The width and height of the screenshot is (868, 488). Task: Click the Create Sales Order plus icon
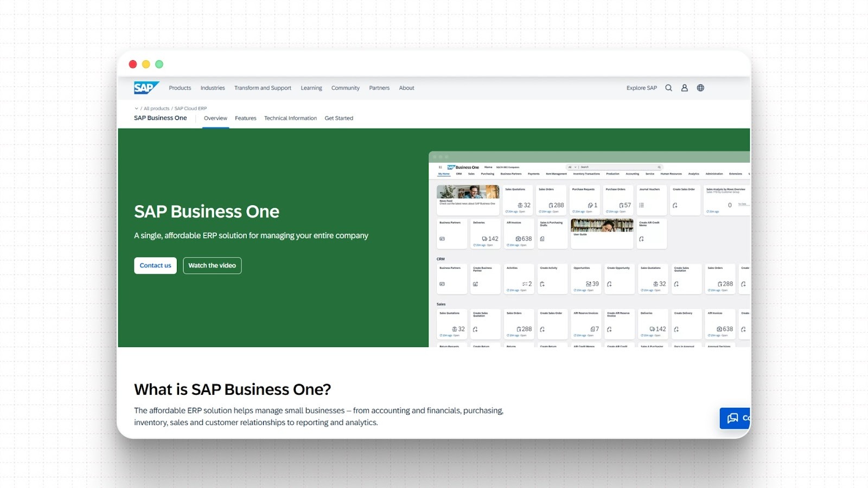coord(675,206)
